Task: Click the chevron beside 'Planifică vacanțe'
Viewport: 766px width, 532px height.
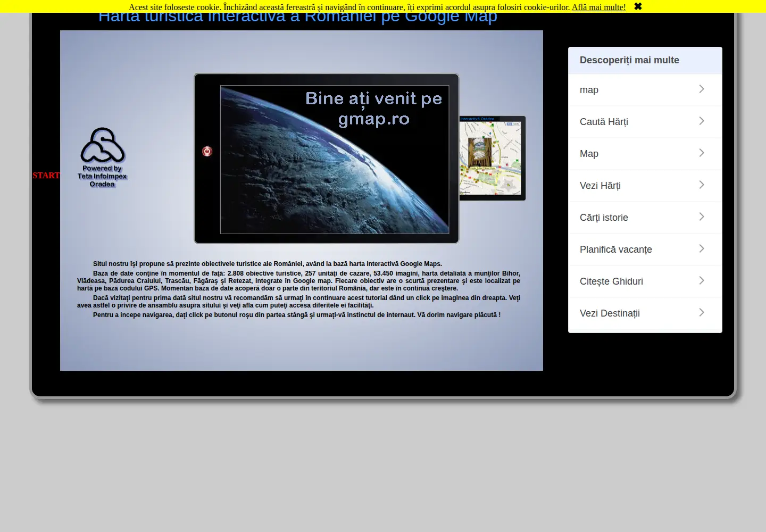Action: pos(702,248)
